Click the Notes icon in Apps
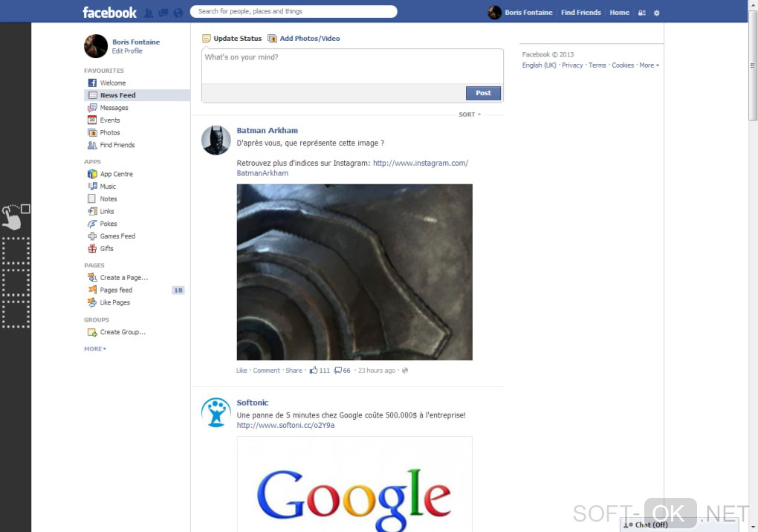 coord(92,198)
